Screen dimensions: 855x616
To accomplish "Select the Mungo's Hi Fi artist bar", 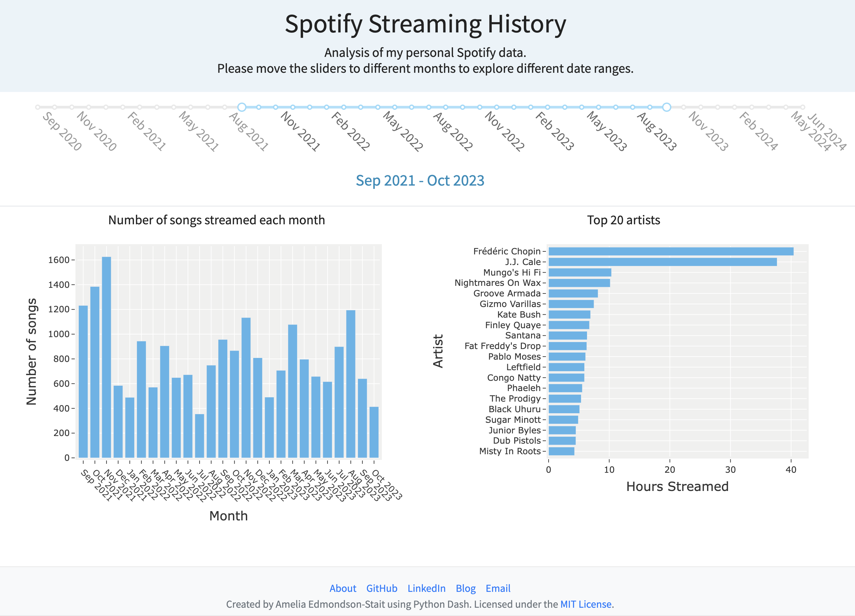I will point(580,272).
